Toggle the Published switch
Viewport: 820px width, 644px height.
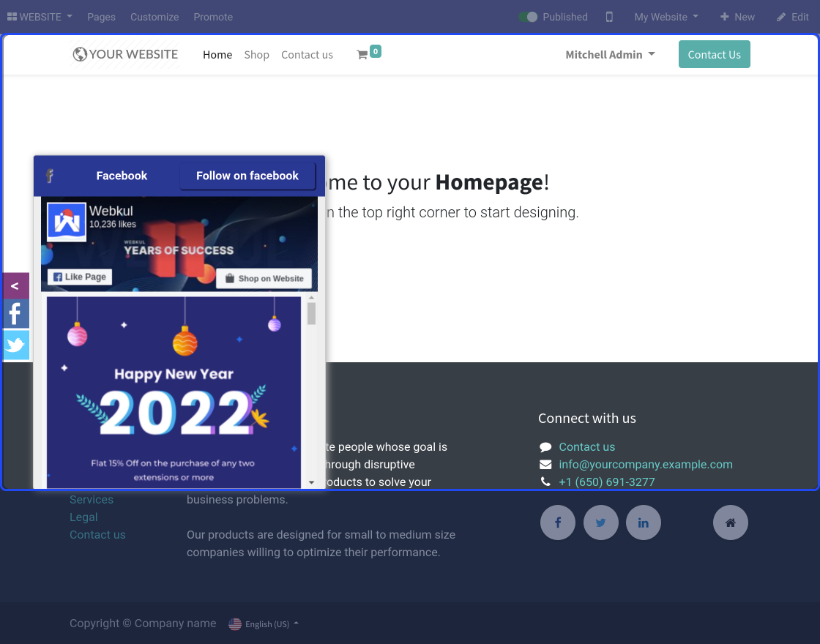528,17
